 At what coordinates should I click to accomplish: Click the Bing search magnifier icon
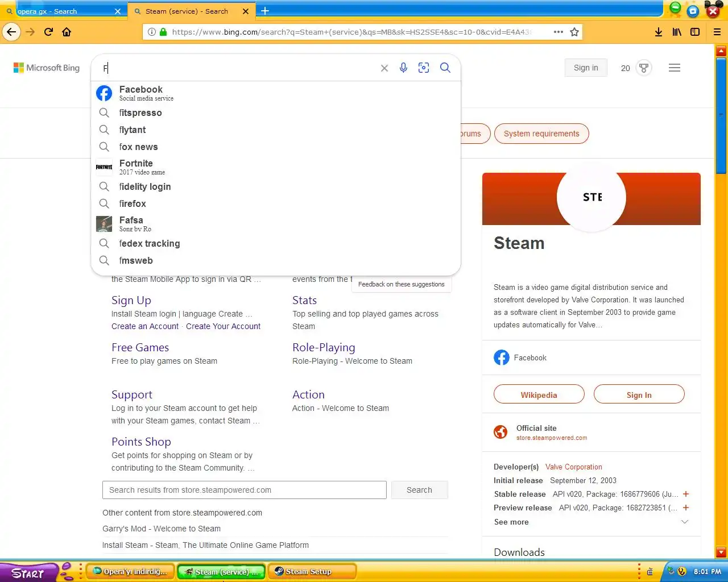click(x=445, y=68)
